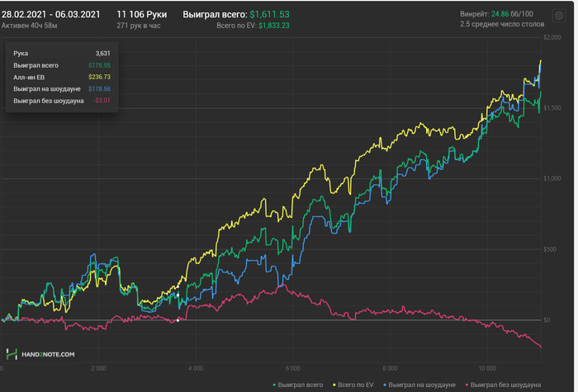
Task: Click the 6 000 x-axis label
Action: [x=292, y=368]
